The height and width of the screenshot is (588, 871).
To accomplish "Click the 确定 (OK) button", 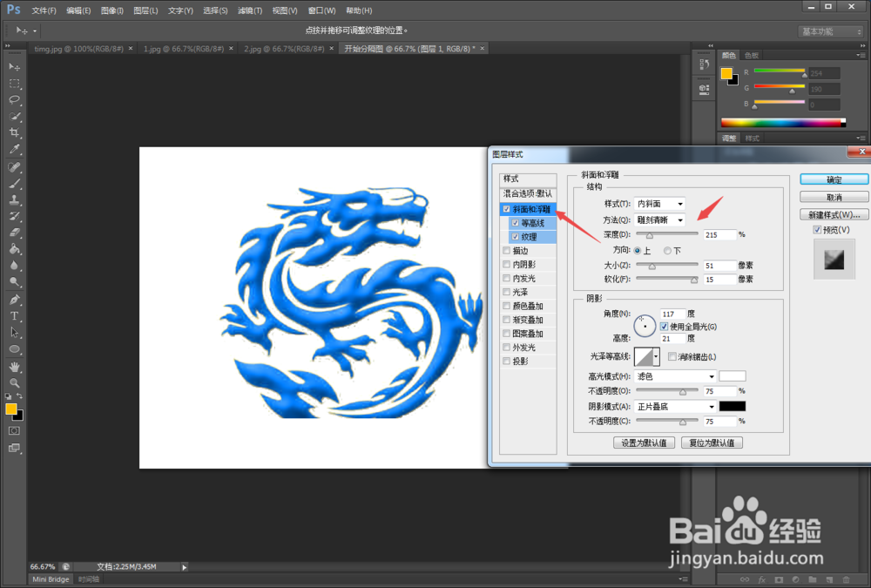I will [833, 179].
